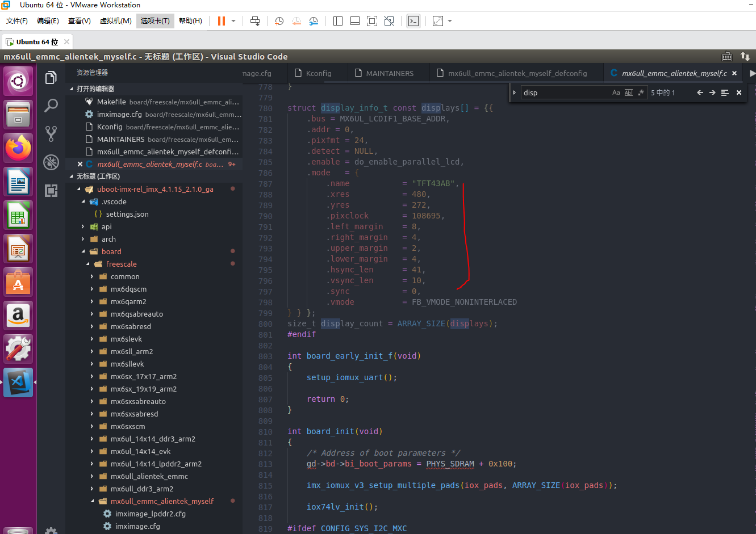The image size is (756, 534).
Task: Toggle match whole word in find box
Action: [x=629, y=92]
